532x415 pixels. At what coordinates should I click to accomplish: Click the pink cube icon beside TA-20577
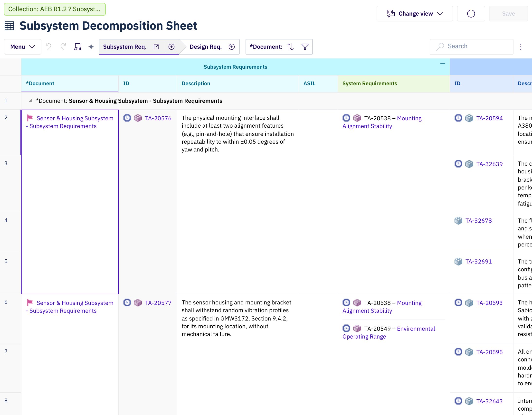click(x=138, y=303)
